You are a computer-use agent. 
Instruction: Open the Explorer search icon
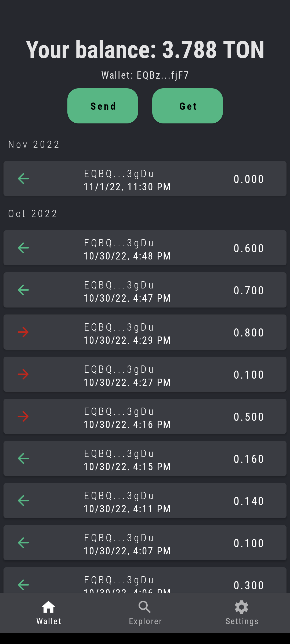(x=145, y=607)
